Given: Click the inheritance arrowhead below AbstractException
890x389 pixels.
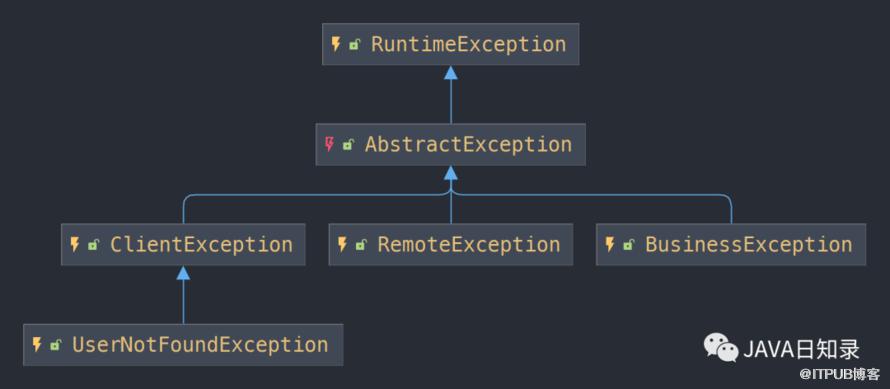Looking at the screenshot, I should [x=451, y=173].
